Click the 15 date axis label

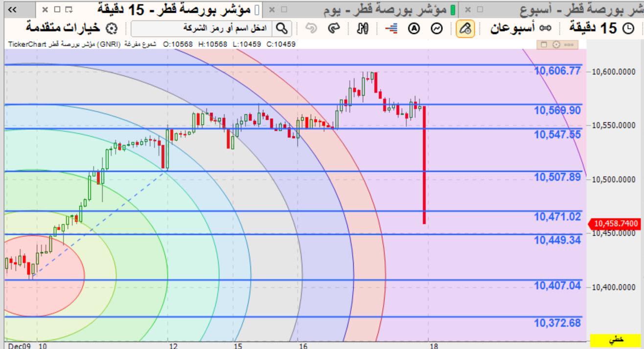tap(237, 346)
